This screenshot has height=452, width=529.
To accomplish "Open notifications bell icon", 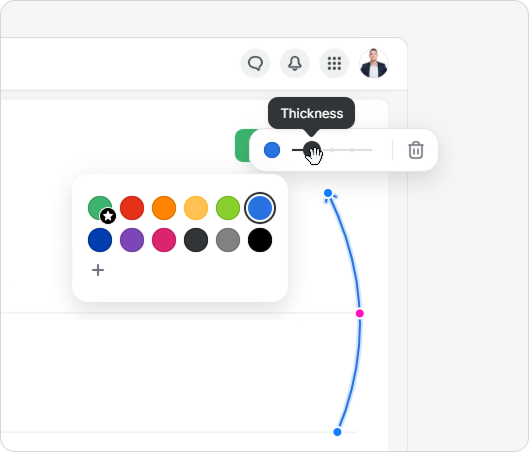I will point(295,63).
